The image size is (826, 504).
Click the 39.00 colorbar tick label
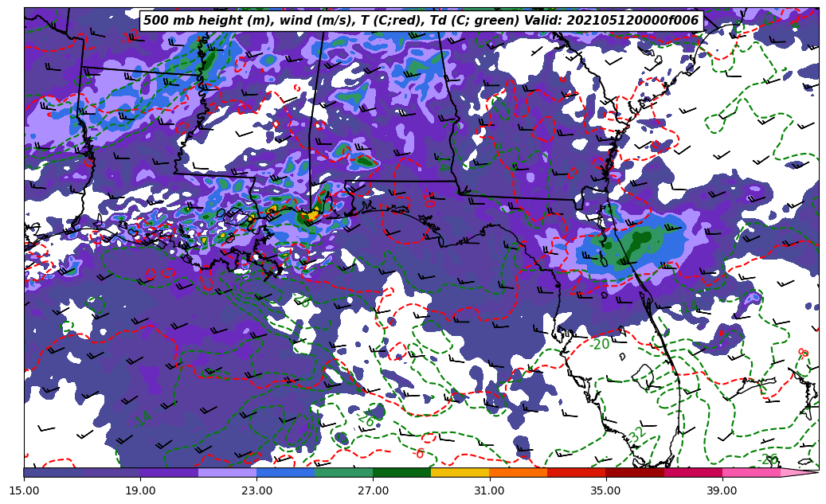click(x=722, y=491)
